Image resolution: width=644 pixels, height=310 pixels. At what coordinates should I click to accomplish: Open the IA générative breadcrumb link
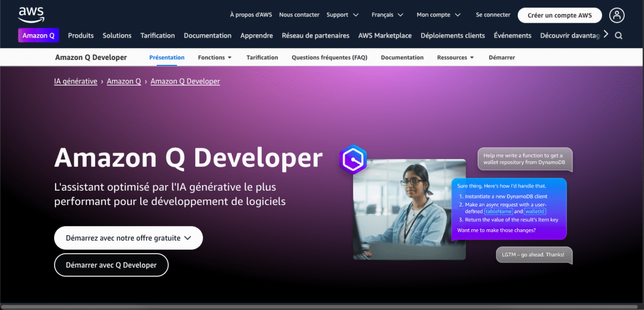[76, 81]
